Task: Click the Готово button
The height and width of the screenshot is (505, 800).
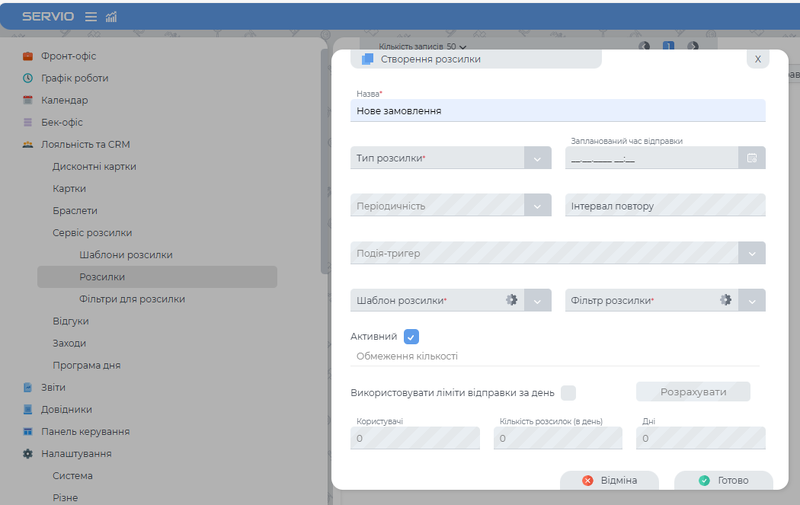Action: (723, 480)
